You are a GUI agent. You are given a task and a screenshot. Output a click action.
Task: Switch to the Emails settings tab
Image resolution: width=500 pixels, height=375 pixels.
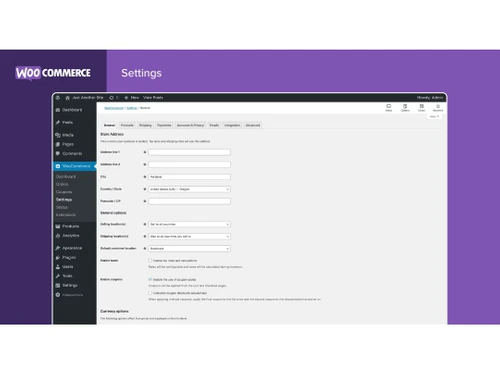(214, 125)
